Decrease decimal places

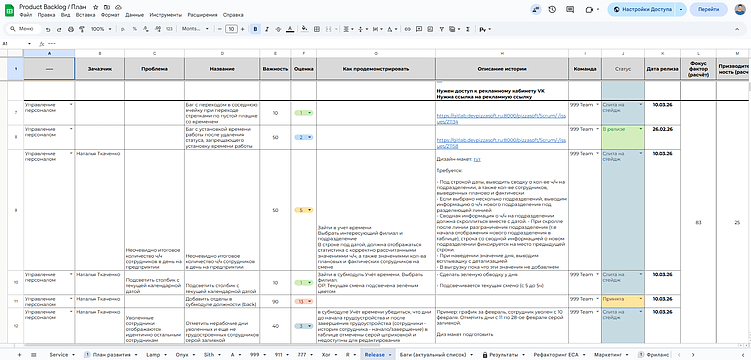[146, 29]
